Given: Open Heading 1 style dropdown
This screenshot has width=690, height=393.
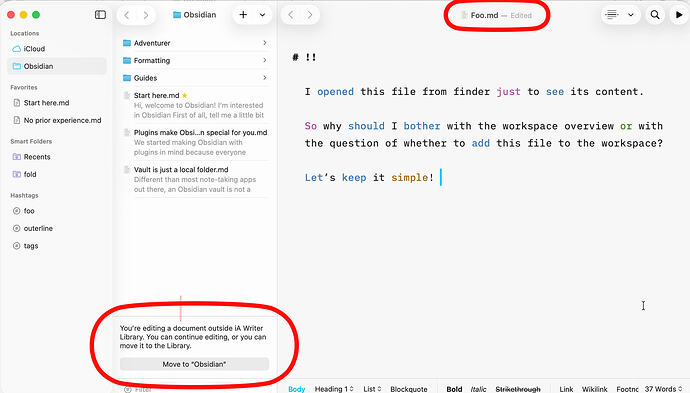Looking at the screenshot, I should coord(334,389).
